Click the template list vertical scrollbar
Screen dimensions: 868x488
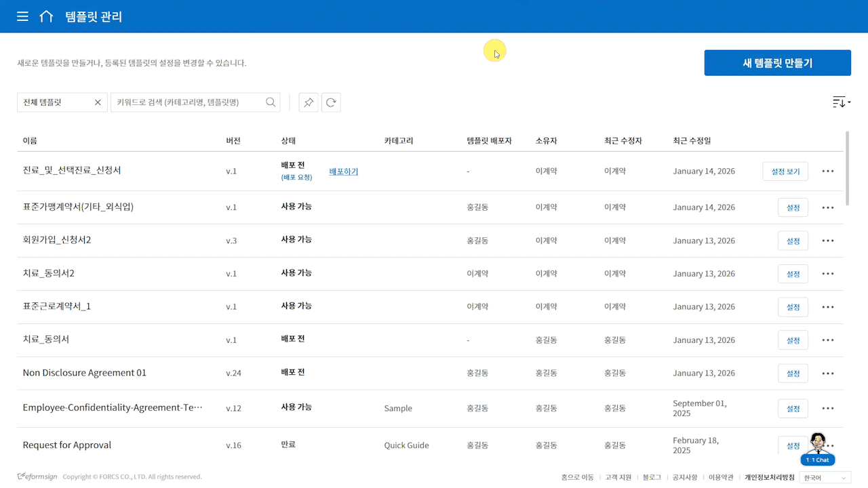click(x=848, y=168)
